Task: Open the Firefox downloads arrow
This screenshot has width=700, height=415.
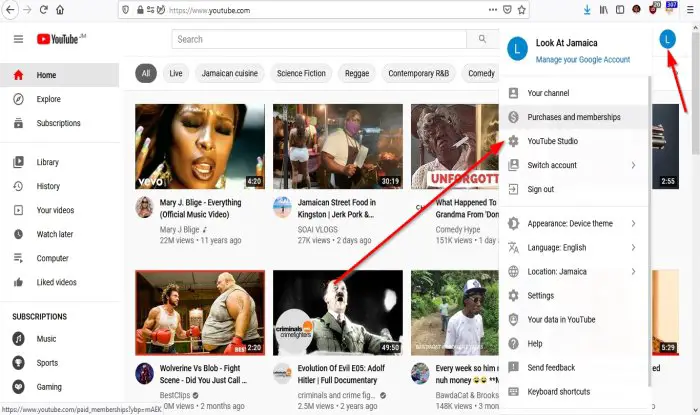Action: click(x=587, y=10)
